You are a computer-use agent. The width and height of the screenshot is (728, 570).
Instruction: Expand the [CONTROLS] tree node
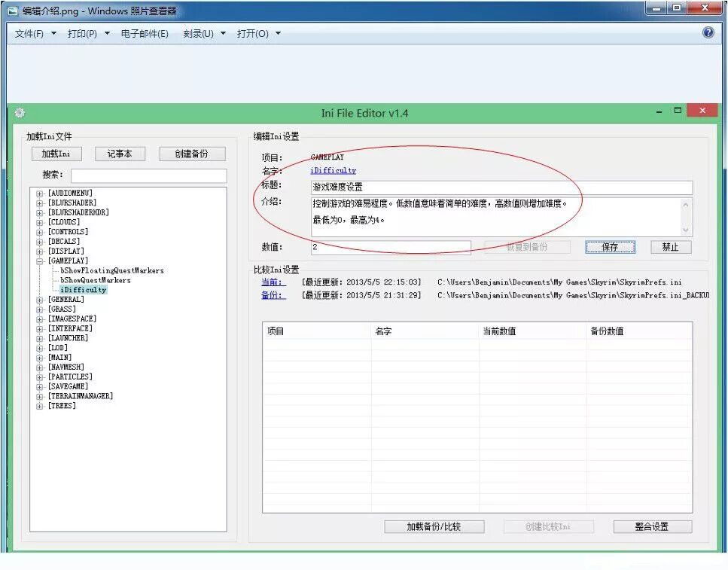coord(39,232)
